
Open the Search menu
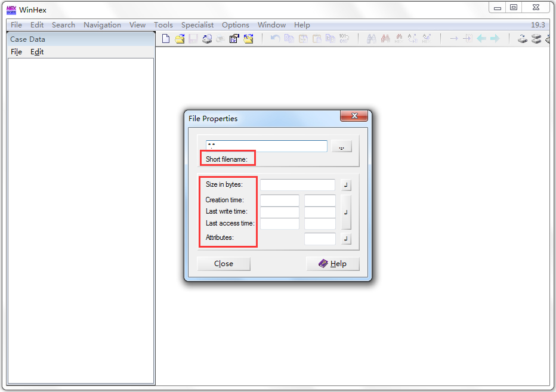[x=63, y=25]
